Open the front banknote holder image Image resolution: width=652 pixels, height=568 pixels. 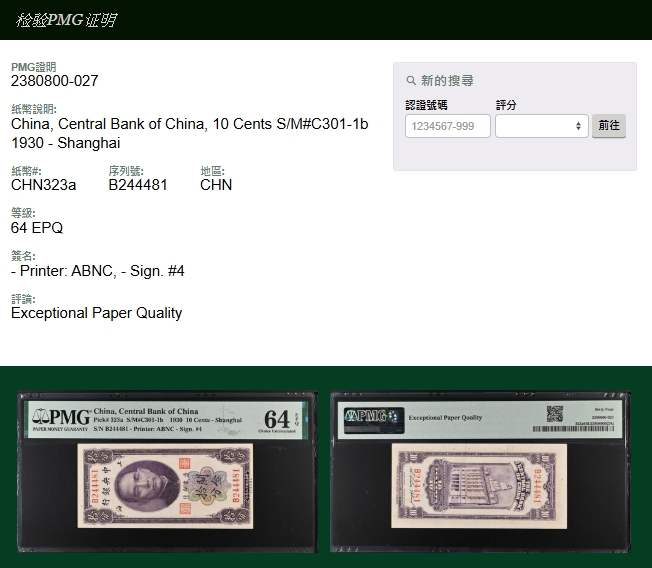coord(167,471)
